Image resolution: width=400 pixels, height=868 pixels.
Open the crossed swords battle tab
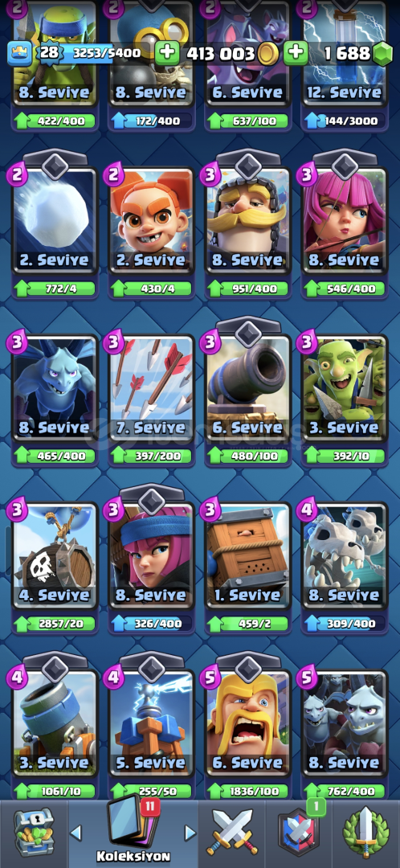(x=232, y=833)
